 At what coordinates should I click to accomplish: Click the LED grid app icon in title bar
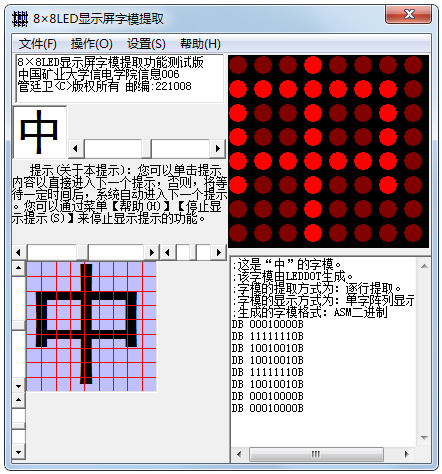click(x=20, y=19)
